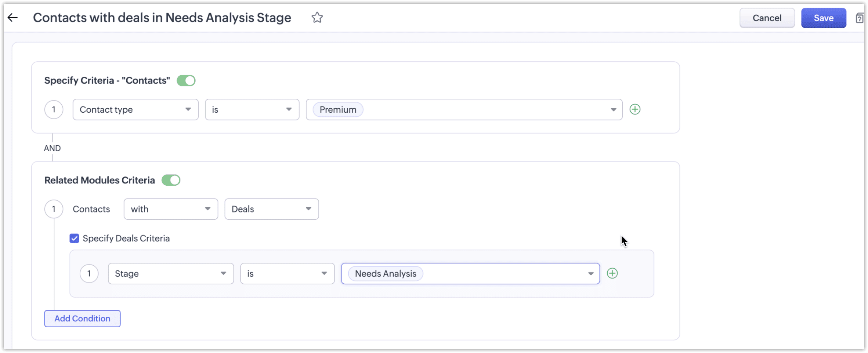The width and height of the screenshot is (868, 353).
Task: Disable the Specify Criteria Contacts toggle
Action: [x=186, y=80]
